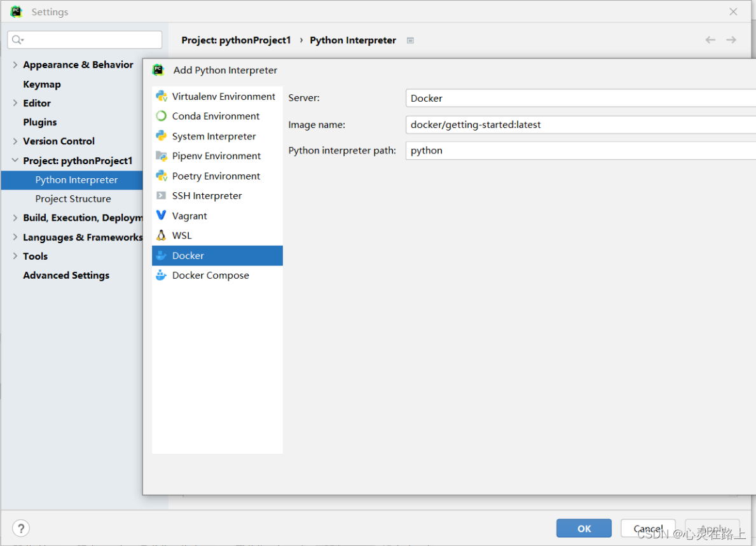Select the WSL option

pos(217,235)
